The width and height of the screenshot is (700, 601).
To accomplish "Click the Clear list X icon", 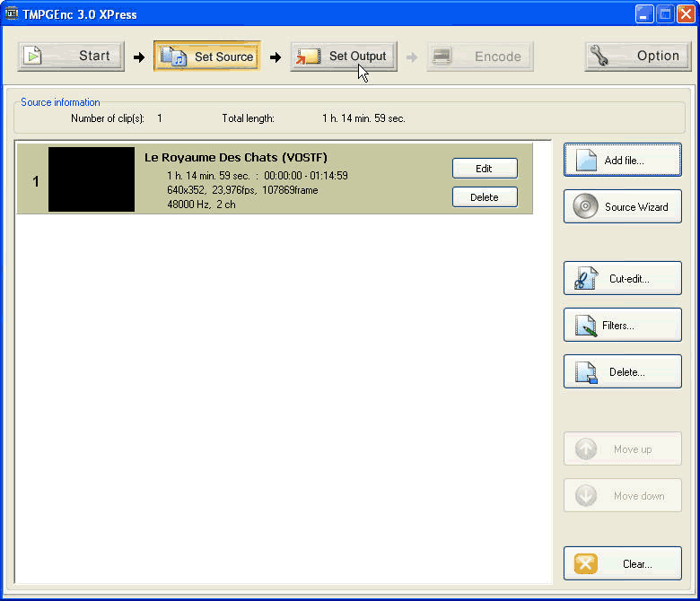I will click(x=585, y=564).
